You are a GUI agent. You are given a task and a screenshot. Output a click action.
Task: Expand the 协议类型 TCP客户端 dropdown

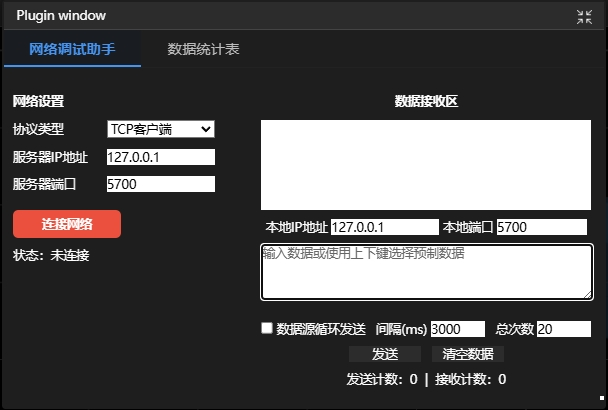[x=160, y=129]
